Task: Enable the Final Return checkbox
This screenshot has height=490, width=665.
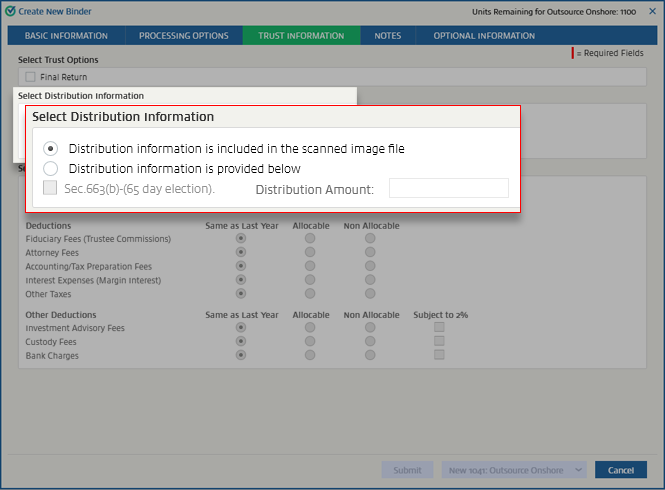Action: pyautogui.click(x=30, y=77)
